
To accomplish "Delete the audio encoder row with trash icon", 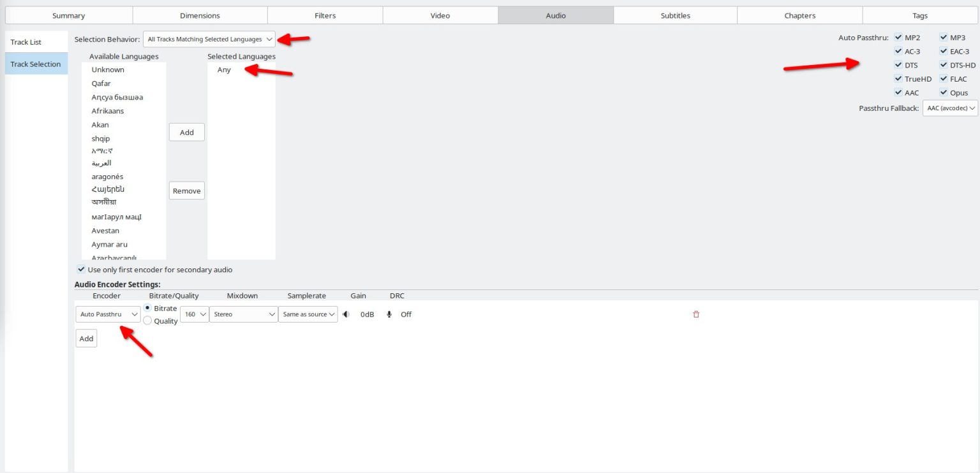I will pos(696,314).
